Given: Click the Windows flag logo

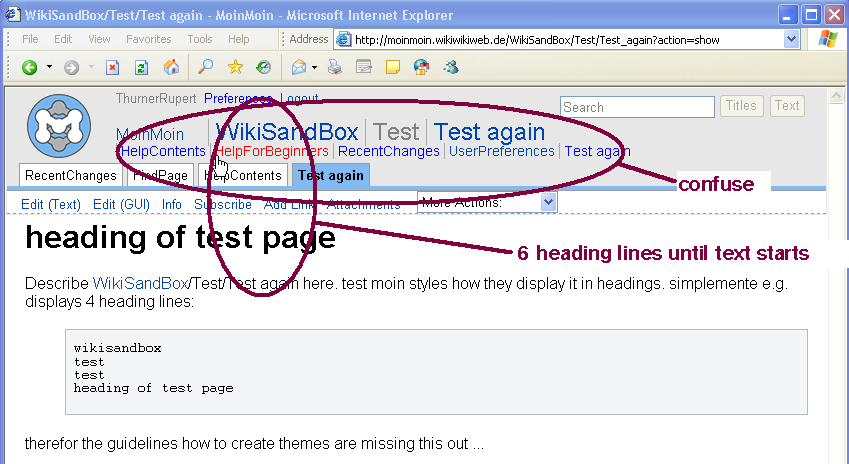Looking at the screenshot, I should click(827, 39).
